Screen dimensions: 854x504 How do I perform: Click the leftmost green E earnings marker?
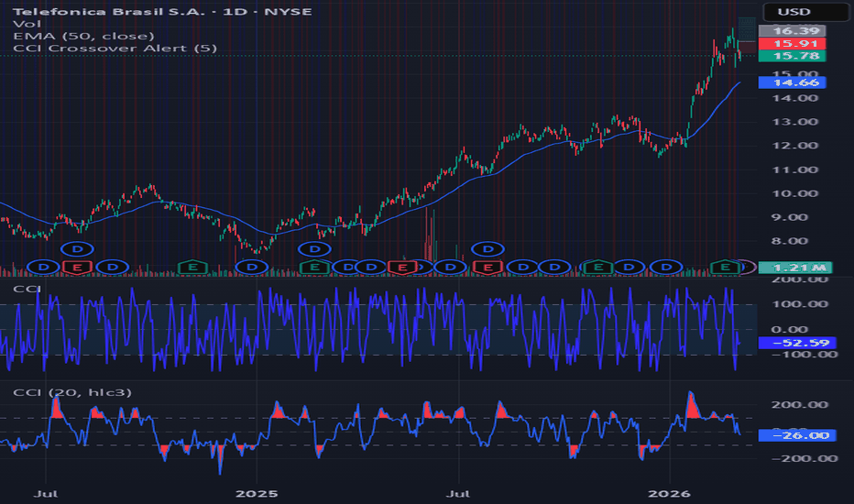coord(192,267)
